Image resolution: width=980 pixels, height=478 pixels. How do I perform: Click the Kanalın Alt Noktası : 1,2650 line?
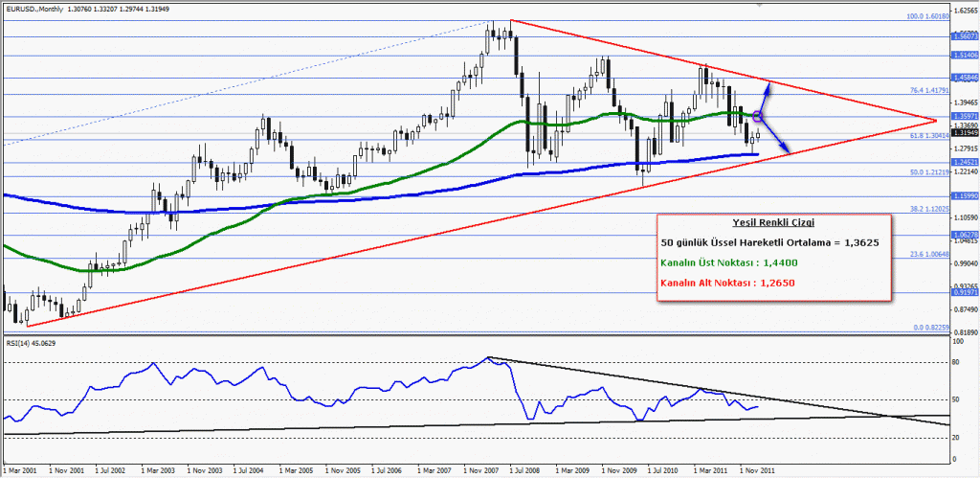(x=728, y=283)
